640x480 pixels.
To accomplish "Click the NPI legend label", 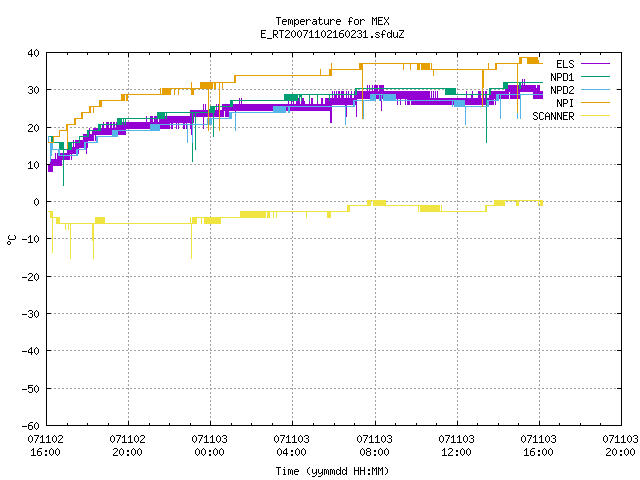I will pos(565,103).
